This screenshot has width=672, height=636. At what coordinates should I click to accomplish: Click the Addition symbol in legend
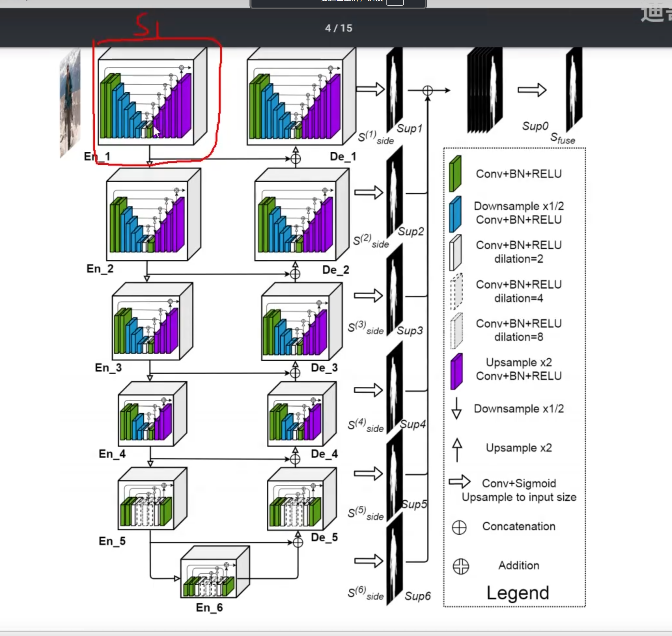(460, 566)
